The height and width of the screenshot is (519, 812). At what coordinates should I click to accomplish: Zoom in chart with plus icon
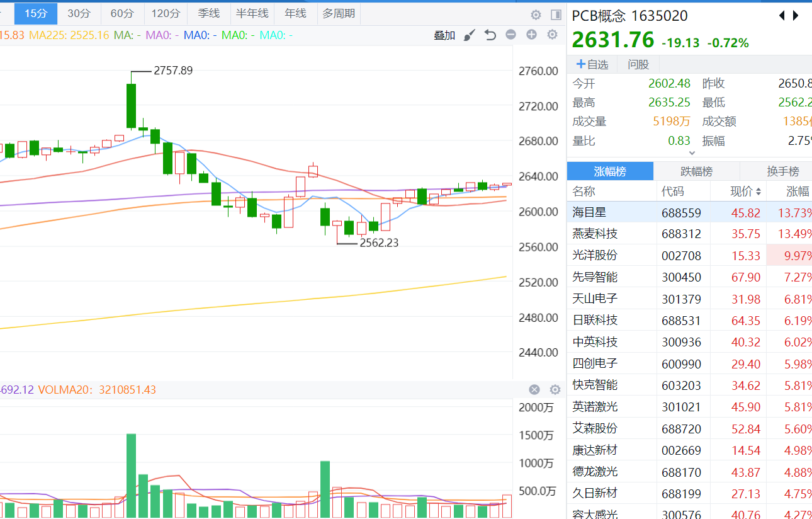[531, 35]
